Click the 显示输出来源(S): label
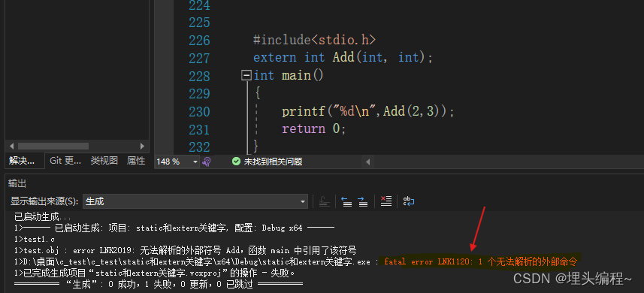 click(44, 201)
